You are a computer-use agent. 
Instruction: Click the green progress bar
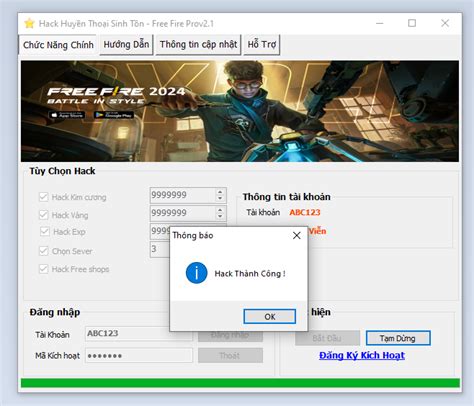tap(240, 383)
